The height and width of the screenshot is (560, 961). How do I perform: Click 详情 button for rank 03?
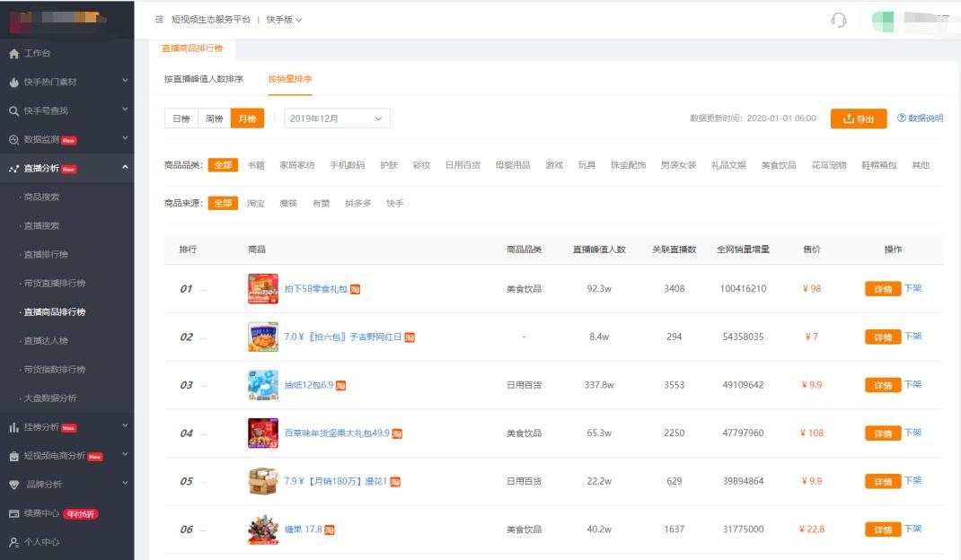tap(883, 385)
